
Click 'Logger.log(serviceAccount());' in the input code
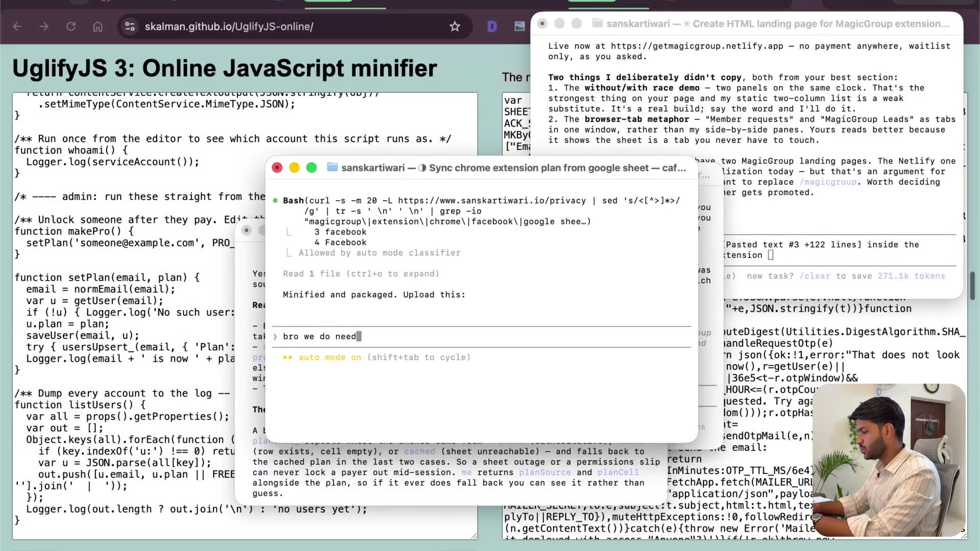112,162
